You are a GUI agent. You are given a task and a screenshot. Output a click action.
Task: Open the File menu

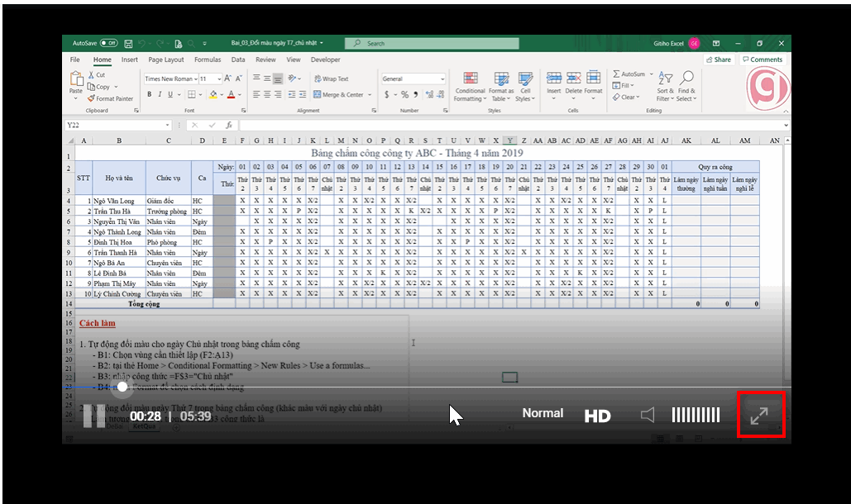click(75, 59)
